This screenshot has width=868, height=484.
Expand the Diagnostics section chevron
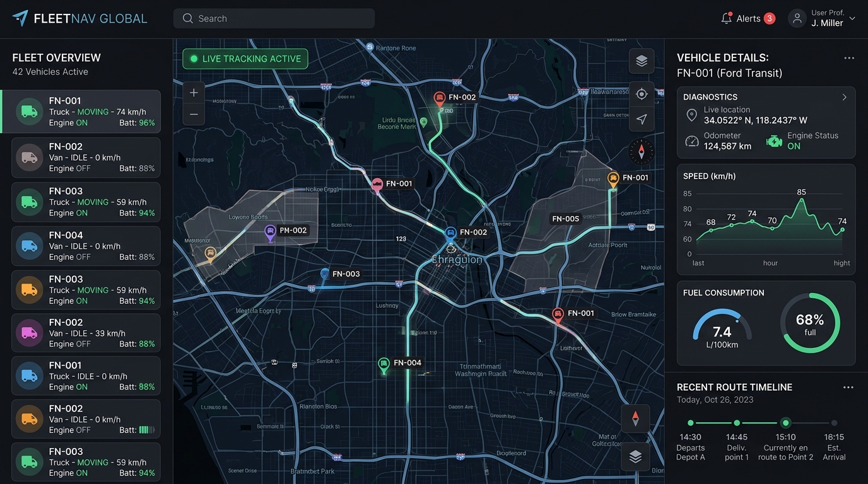coord(844,97)
